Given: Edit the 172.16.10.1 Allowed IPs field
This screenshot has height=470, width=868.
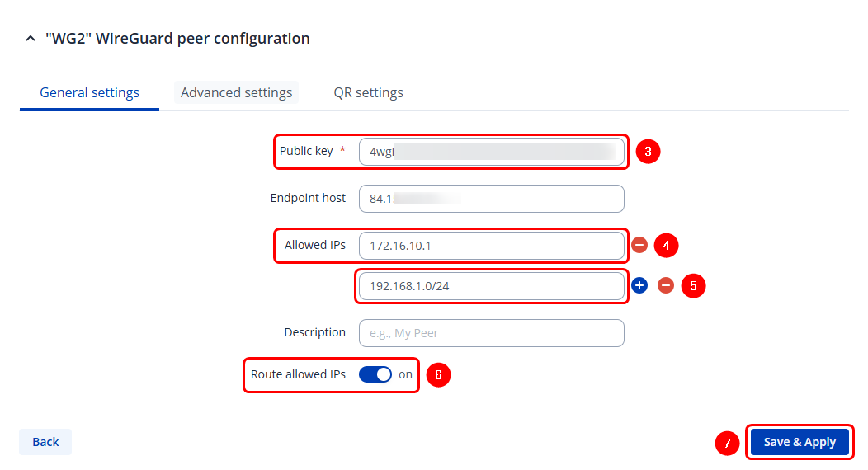Looking at the screenshot, I should point(491,246).
